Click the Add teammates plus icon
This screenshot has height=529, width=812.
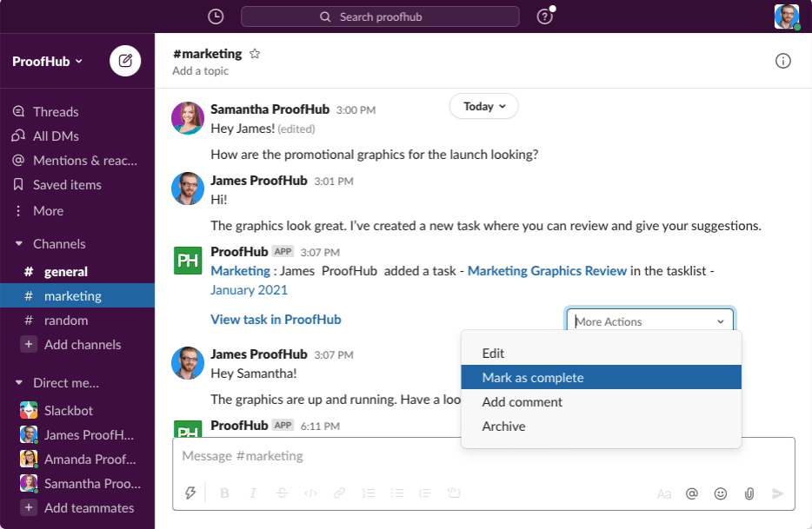click(29, 508)
